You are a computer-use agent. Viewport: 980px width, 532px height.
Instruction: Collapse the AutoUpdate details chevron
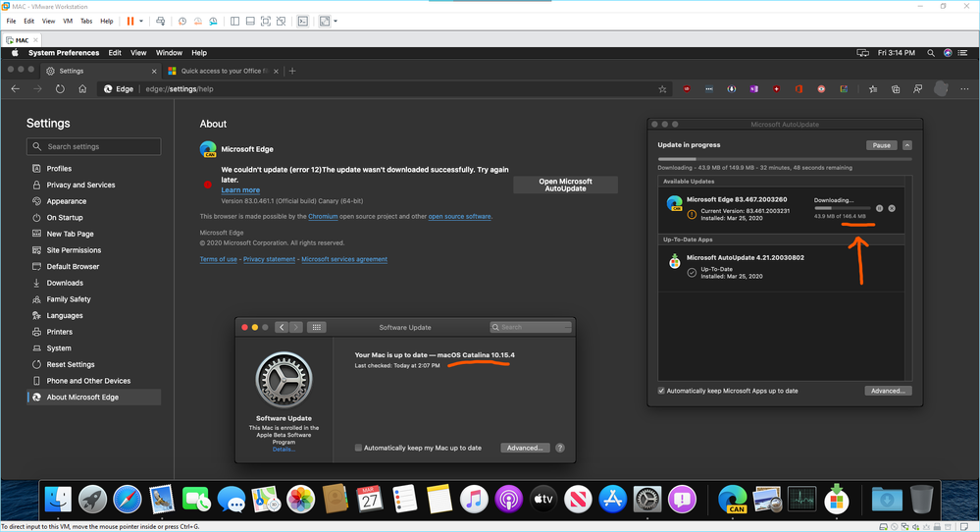906,145
